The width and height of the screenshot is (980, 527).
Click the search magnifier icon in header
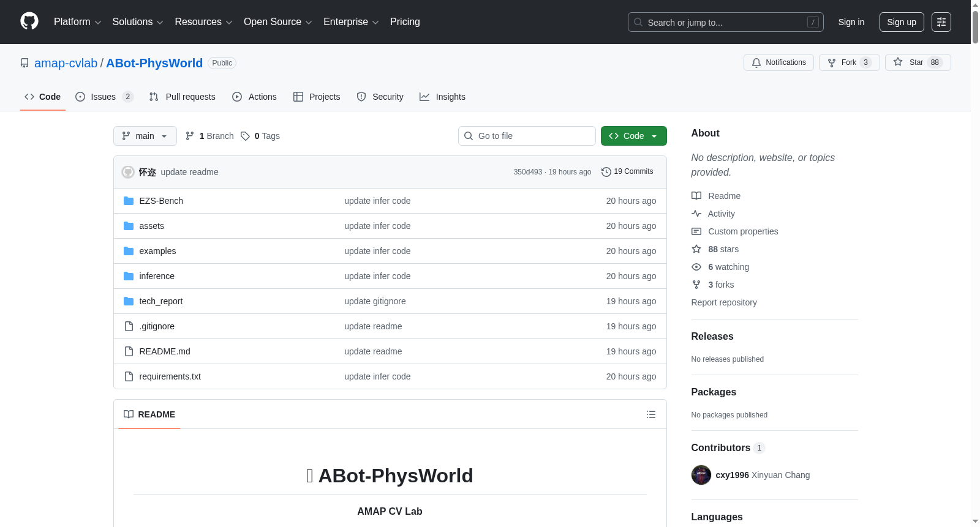(x=638, y=22)
